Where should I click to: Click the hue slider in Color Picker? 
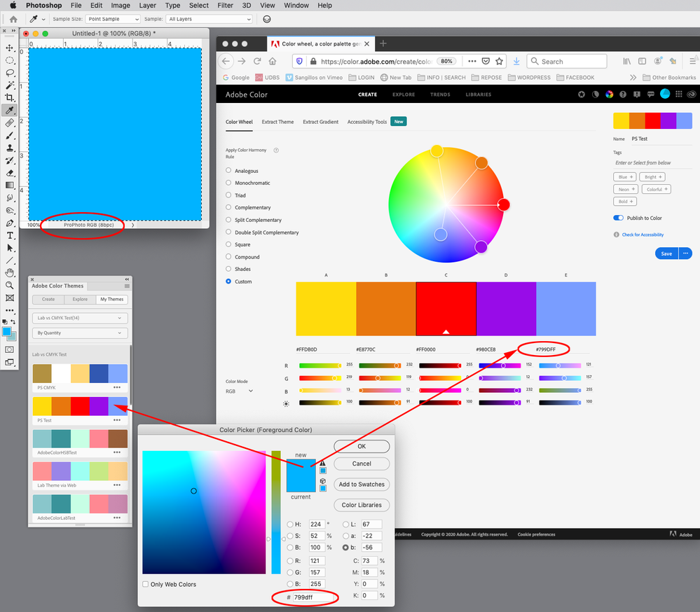pos(276,512)
